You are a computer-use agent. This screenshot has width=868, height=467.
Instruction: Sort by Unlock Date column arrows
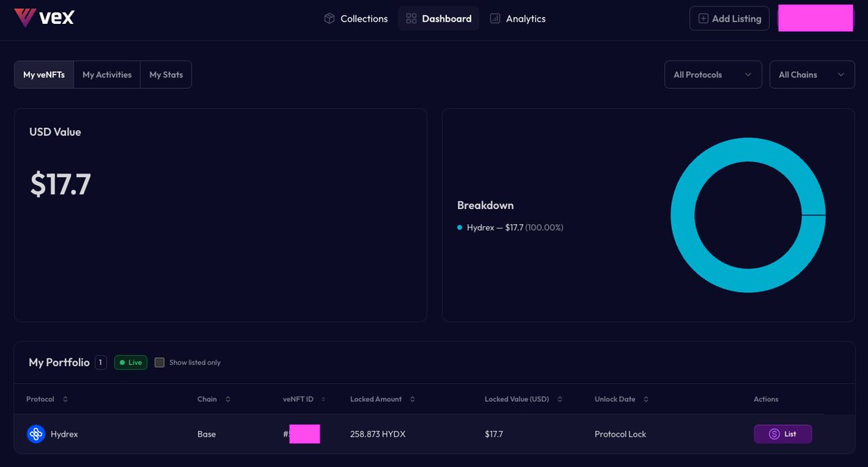click(x=646, y=399)
